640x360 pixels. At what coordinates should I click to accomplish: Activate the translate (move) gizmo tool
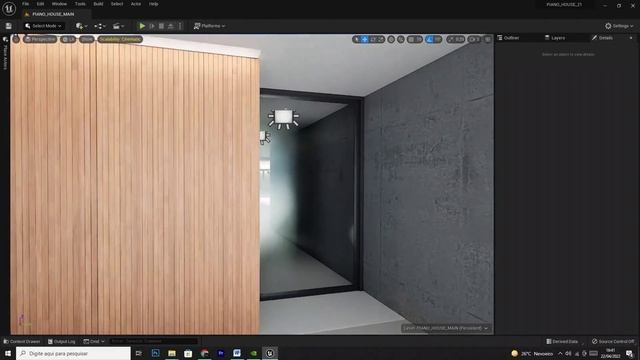coord(364,39)
